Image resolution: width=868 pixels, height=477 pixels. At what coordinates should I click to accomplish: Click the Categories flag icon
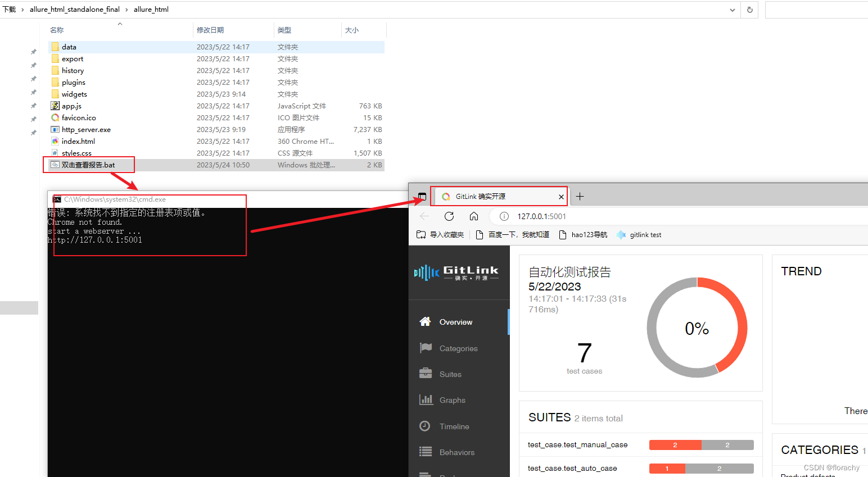tap(426, 348)
